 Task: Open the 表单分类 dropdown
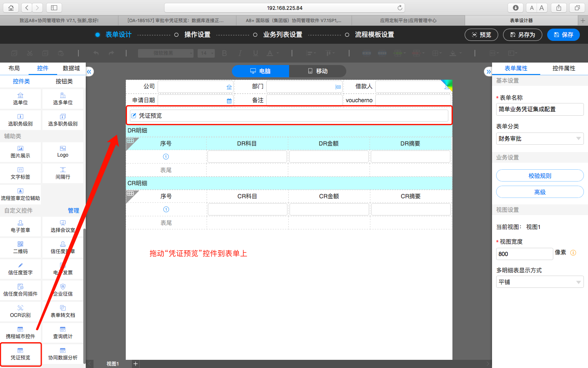pyautogui.click(x=539, y=139)
